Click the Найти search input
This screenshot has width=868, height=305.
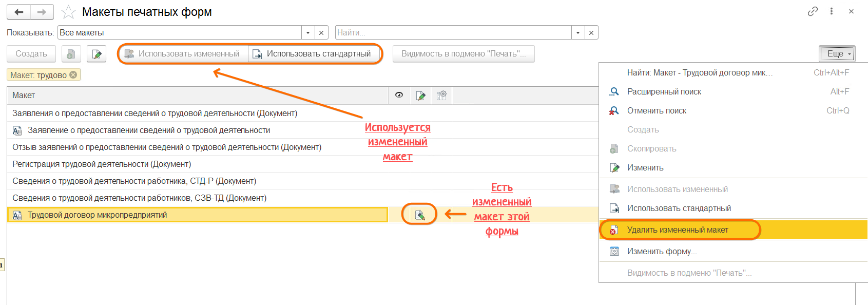point(453,32)
